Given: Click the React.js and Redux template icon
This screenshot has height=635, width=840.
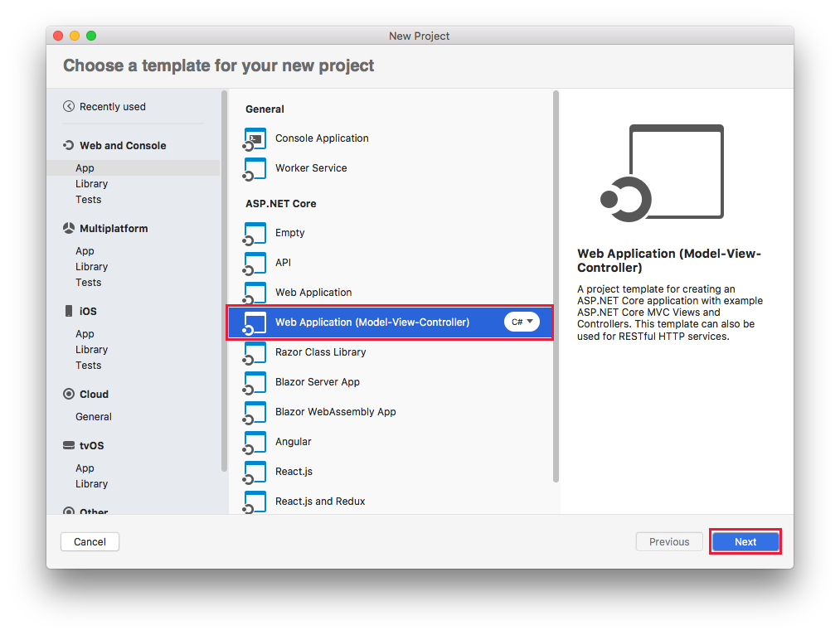Looking at the screenshot, I should (x=254, y=501).
